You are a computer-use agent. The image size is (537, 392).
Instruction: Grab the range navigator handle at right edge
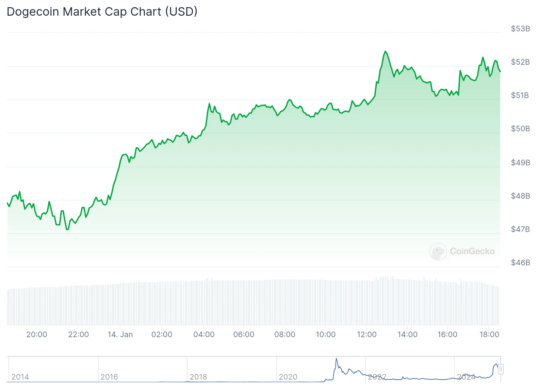[500, 369]
